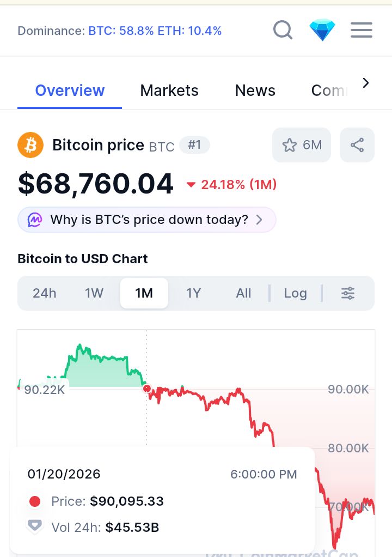This screenshot has width=392, height=557.
Task: Click the blue diamond rewards icon
Action: point(322,30)
